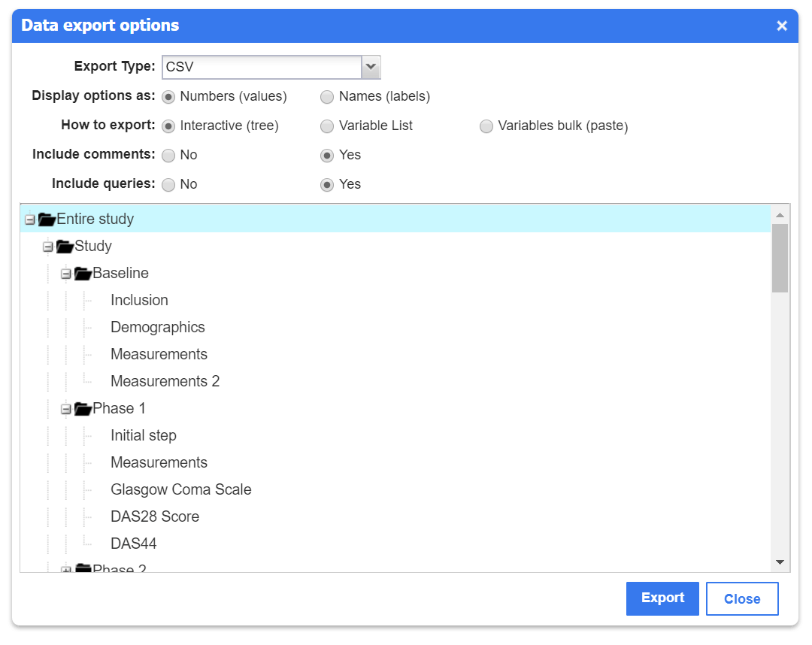
Task: Set Include queries to No
Action: pyautogui.click(x=168, y=185)
